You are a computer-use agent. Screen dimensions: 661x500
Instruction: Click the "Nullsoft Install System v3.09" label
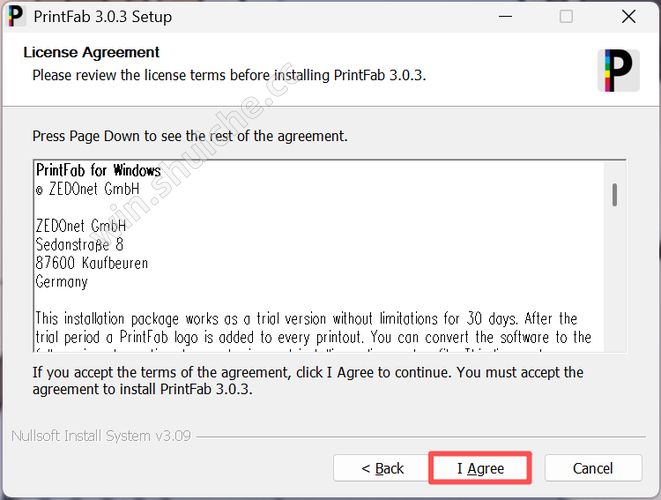click(x=101, y=435)
